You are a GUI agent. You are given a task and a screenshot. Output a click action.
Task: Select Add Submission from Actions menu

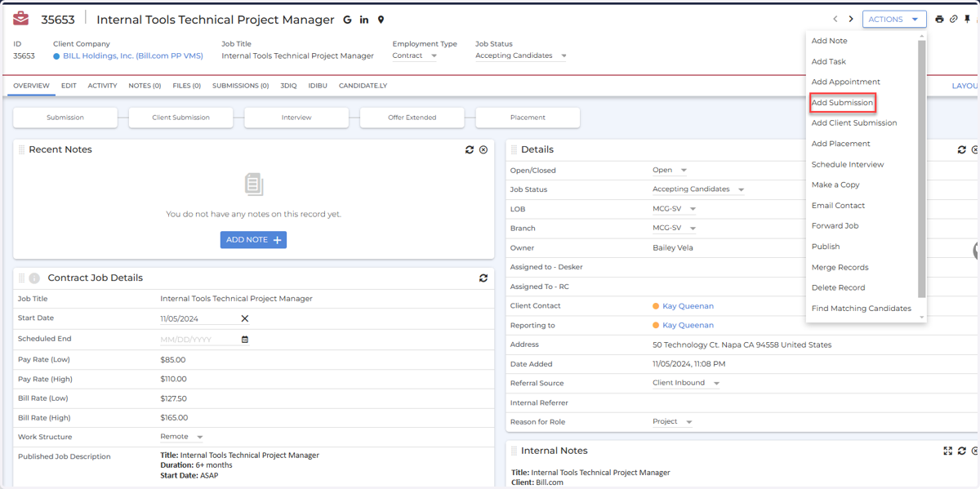click(x=842, y=103)
